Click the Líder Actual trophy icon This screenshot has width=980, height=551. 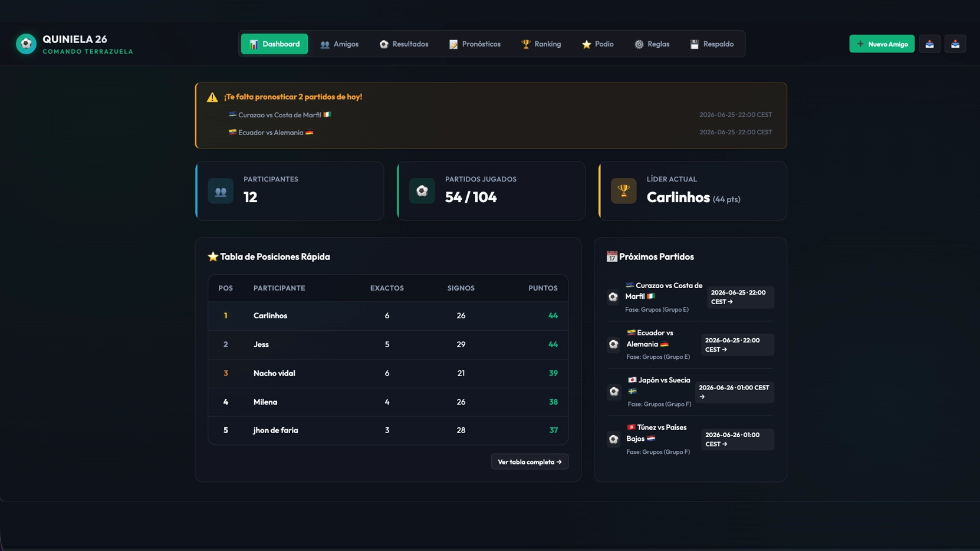(x=623, y=191)
